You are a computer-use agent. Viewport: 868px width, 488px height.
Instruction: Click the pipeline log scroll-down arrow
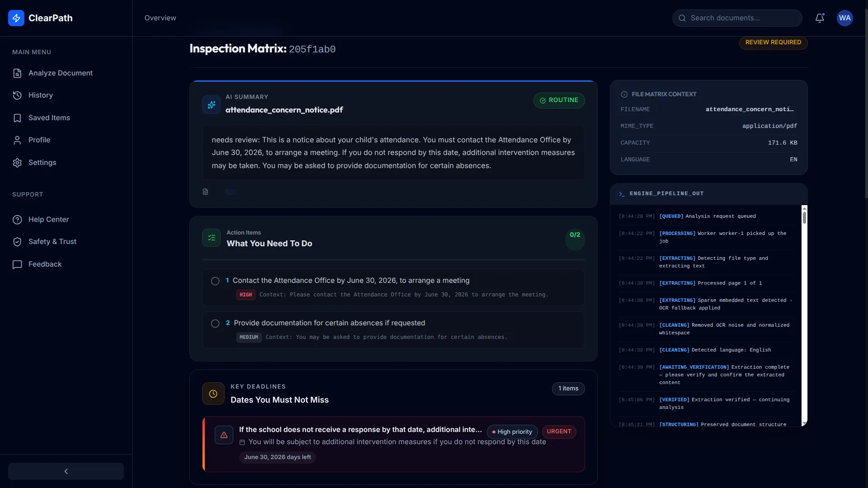pos(804,424)
